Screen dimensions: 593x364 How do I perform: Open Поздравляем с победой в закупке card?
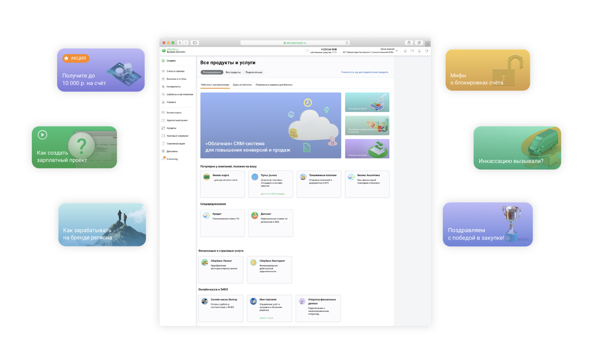pyautogui.click(x=488, y=224)
